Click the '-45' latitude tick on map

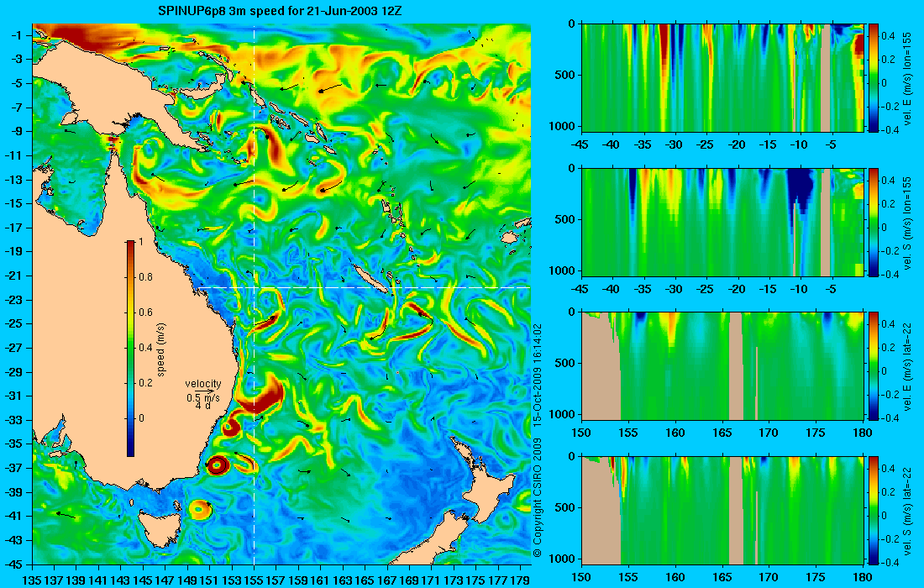13,564
